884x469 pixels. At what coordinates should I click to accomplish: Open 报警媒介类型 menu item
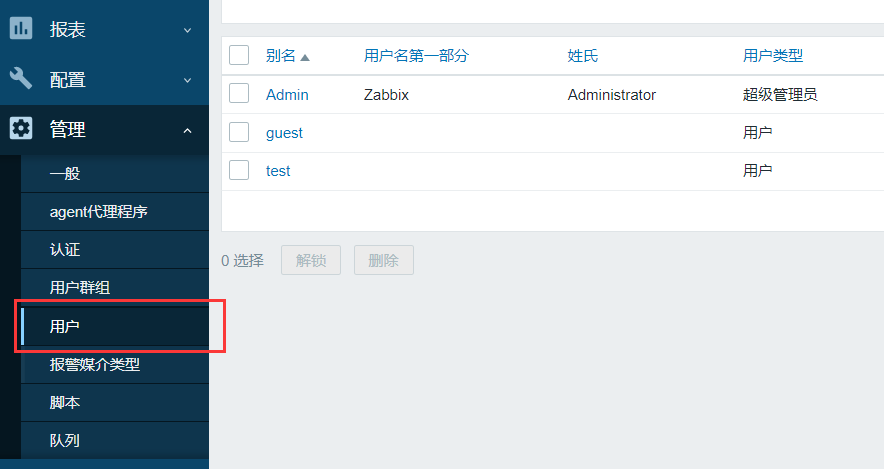(x=115, y=365)
